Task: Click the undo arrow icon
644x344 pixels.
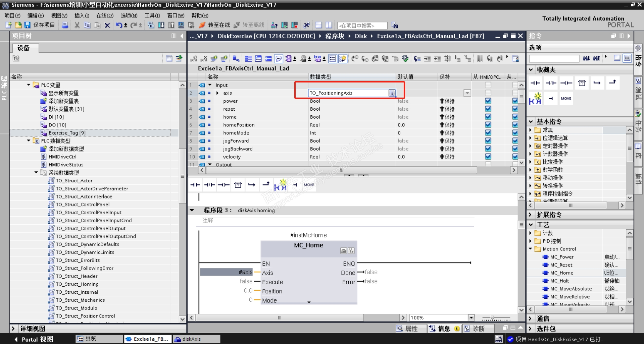Action: (x=119, y=25)
